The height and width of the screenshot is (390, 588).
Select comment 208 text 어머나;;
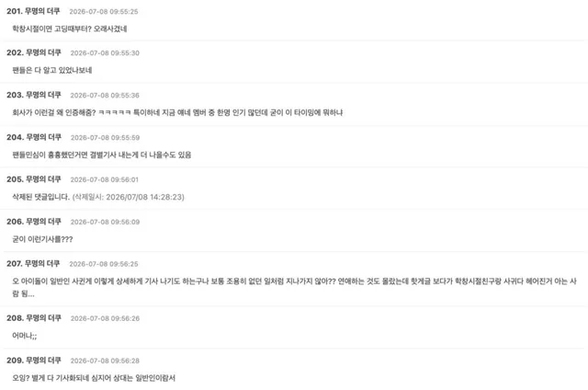tap(25, 336)
